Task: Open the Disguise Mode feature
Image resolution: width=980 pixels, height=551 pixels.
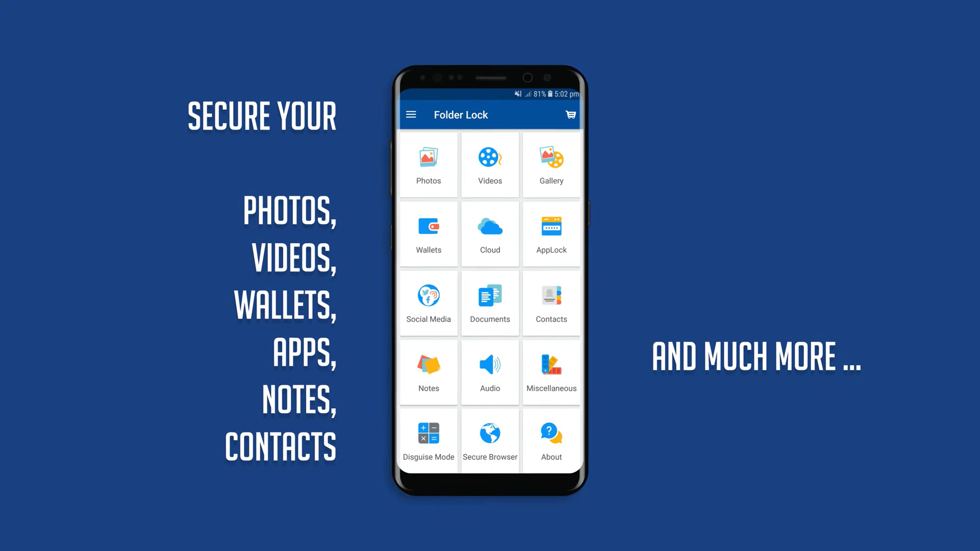Action: 428,439
